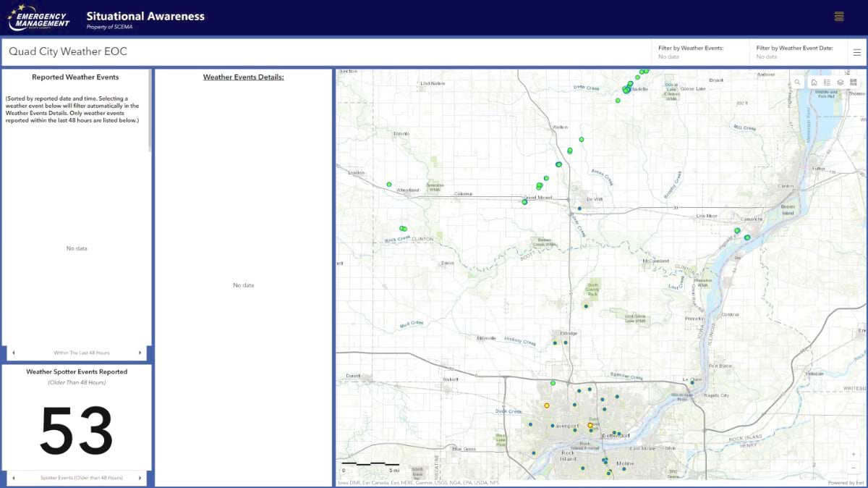Click the Bettendorf label on map

pyautogui.click(x=617, y=436)
